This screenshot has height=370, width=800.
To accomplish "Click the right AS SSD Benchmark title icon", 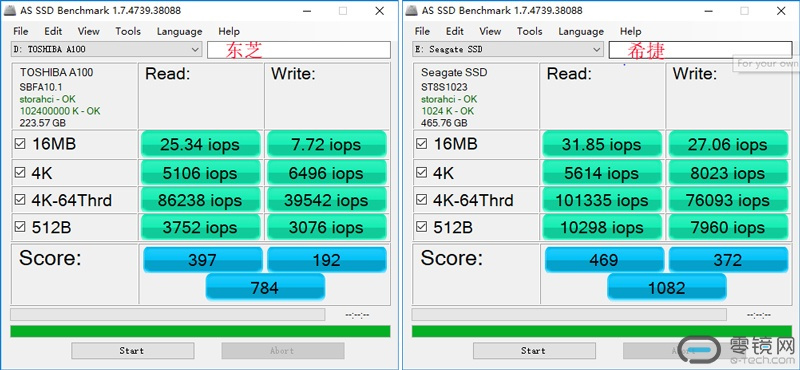I will coord(412,11).
